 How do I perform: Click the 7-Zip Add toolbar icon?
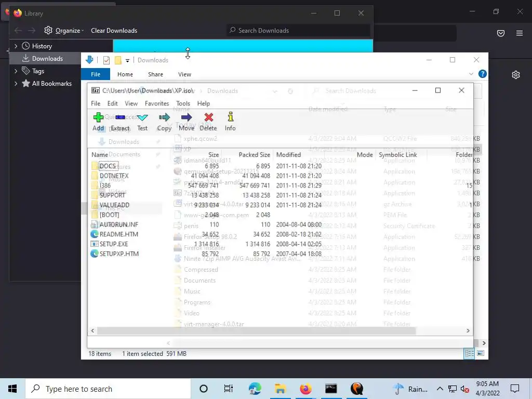click(x=98, y=117)
